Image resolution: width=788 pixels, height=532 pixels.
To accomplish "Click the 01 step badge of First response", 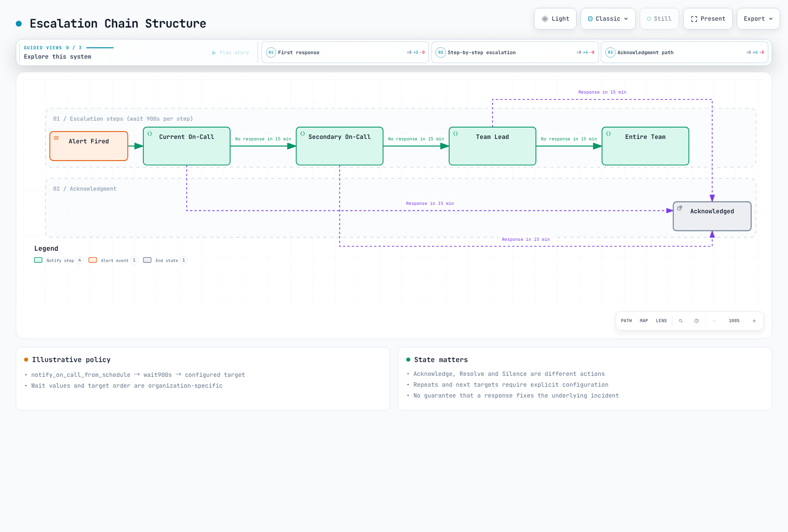I will [x=271, y=52].
